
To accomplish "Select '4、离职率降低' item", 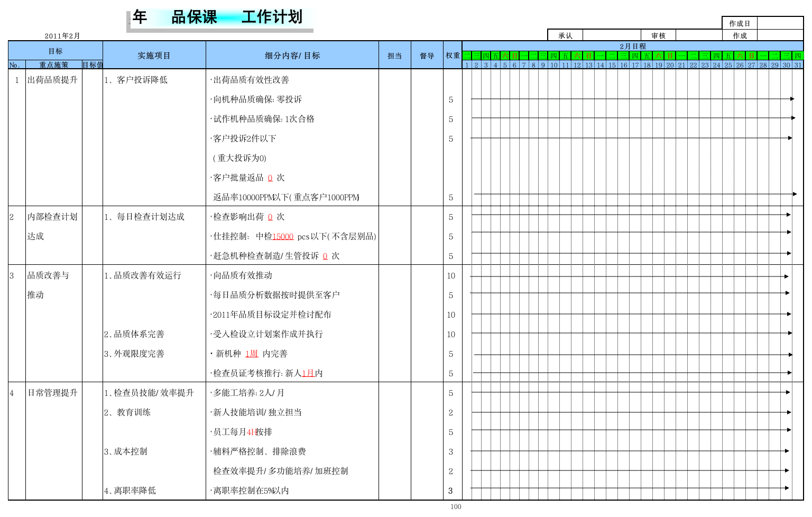I will [130, 491].
